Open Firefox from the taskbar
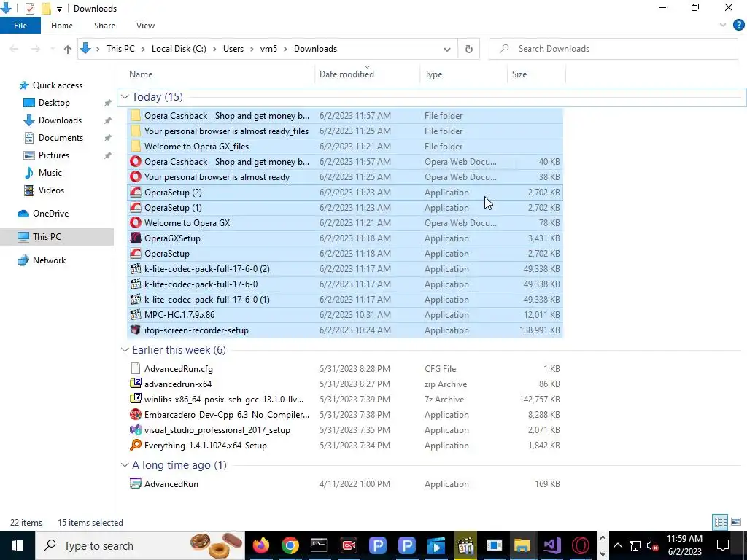Image resolution: width=747 pixels, height=560 pixels. [260, 545]
